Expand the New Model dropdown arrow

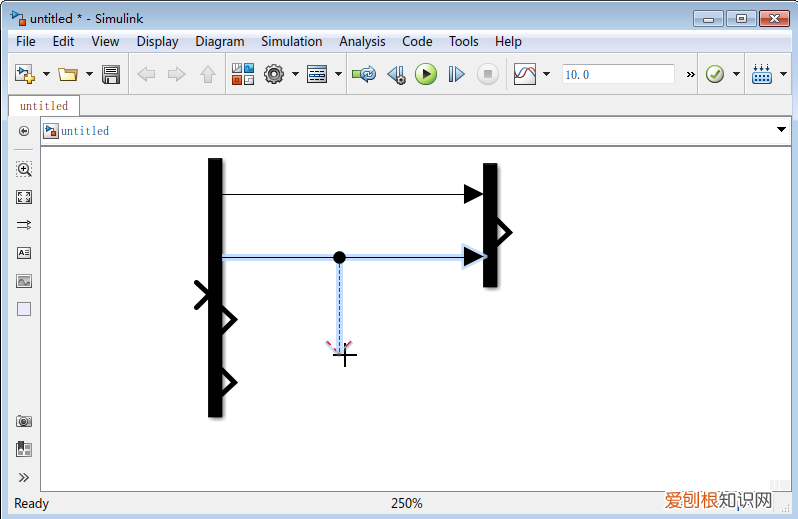point(46,74)
